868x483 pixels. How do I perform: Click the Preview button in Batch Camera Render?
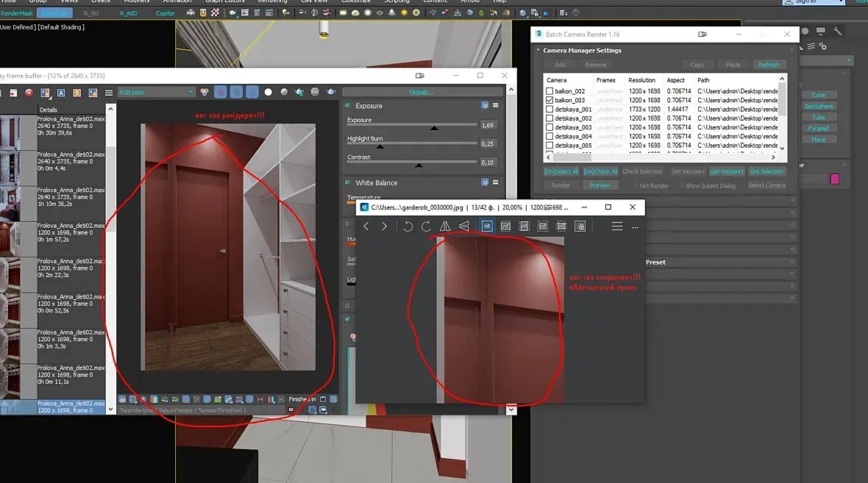tap(600, 185)
